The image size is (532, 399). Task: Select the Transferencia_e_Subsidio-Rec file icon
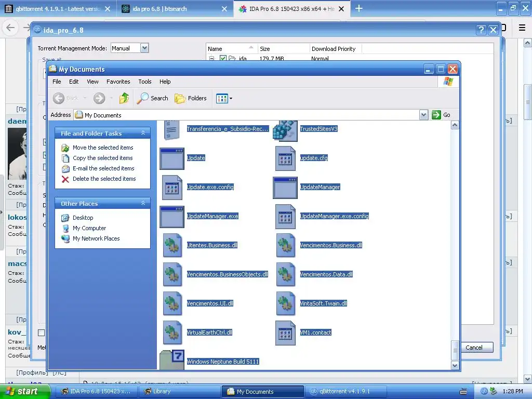click(x=171, y=130)
